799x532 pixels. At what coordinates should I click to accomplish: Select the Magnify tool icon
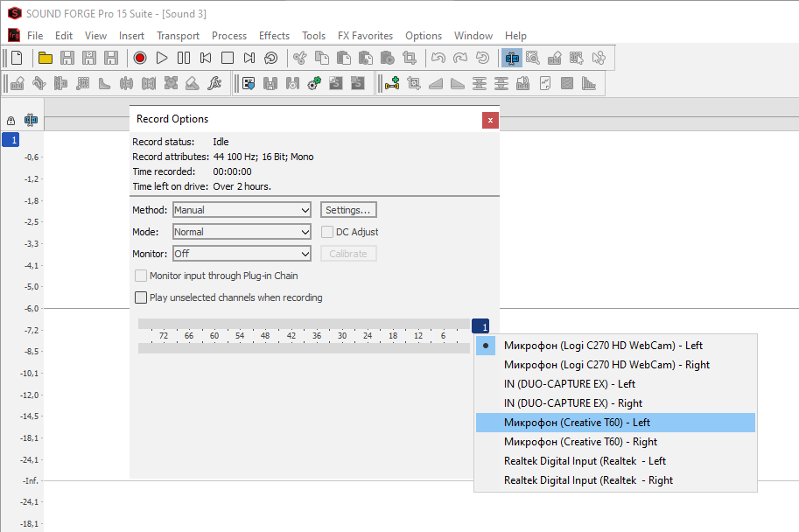click(533, 58)
